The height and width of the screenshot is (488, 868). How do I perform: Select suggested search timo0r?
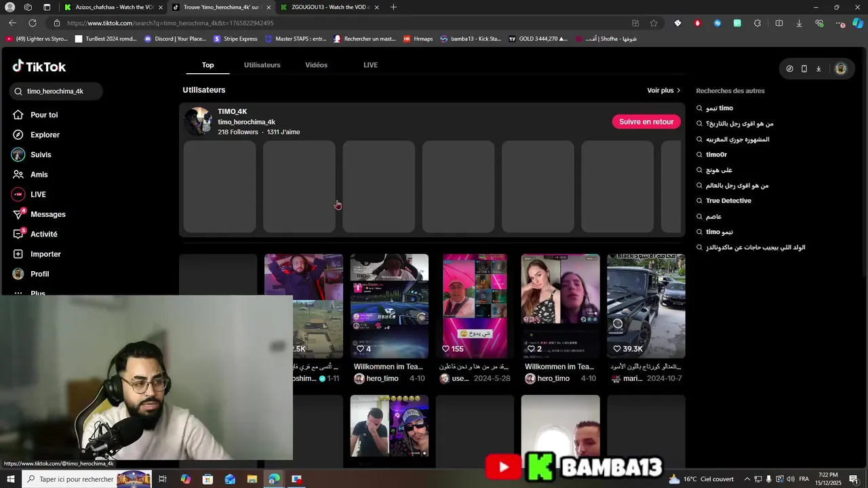click(716, 155)
